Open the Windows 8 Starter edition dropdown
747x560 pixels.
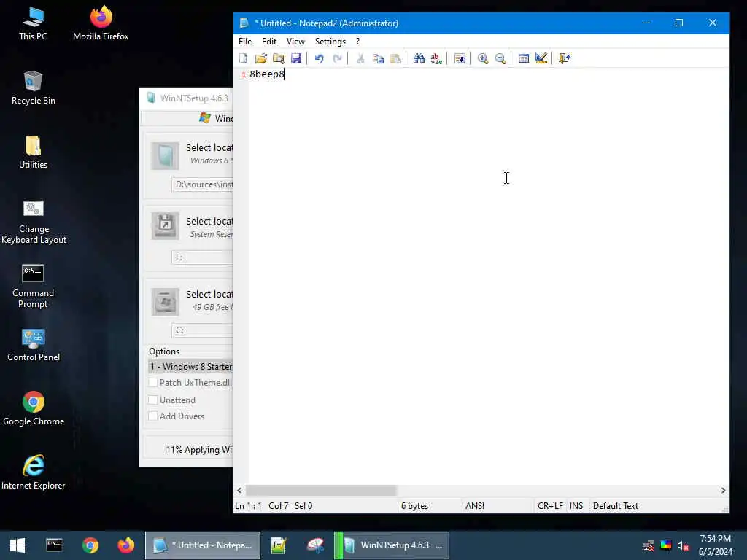190,367
